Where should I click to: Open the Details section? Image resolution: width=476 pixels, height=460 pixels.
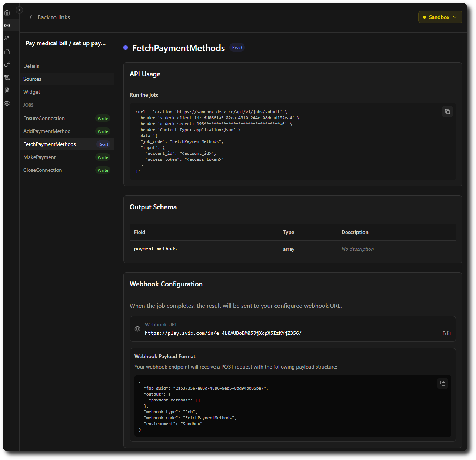pos(67,66)
